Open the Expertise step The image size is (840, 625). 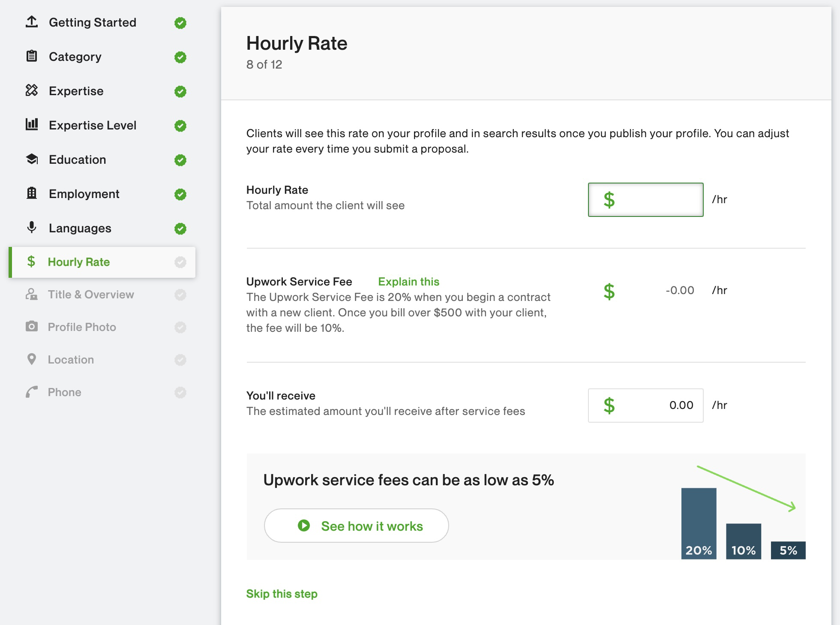tap(76, 91)
